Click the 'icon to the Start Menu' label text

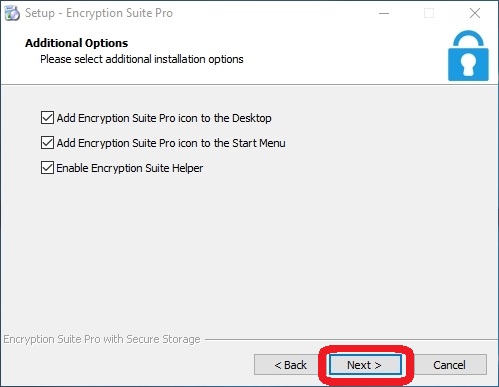(232, 143)
